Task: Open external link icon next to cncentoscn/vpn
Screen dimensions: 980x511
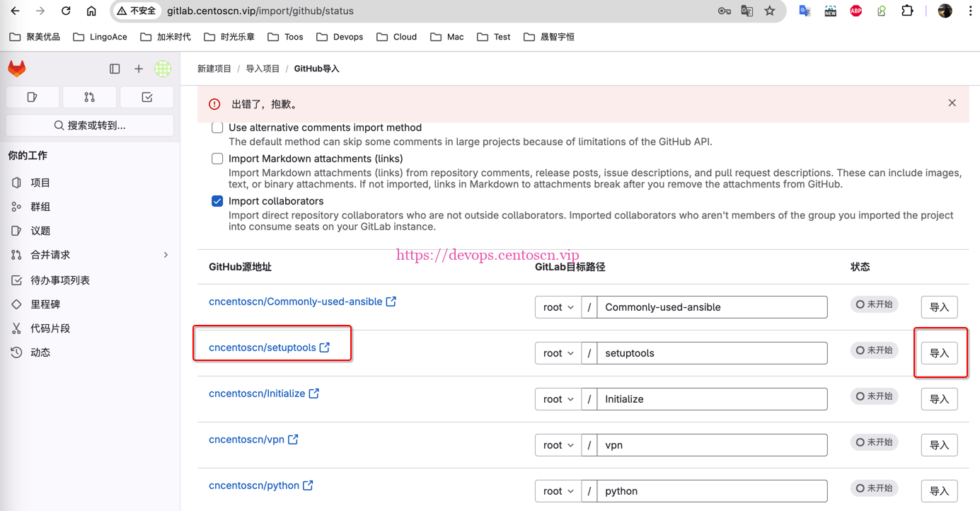Action: tap(293, 440)
